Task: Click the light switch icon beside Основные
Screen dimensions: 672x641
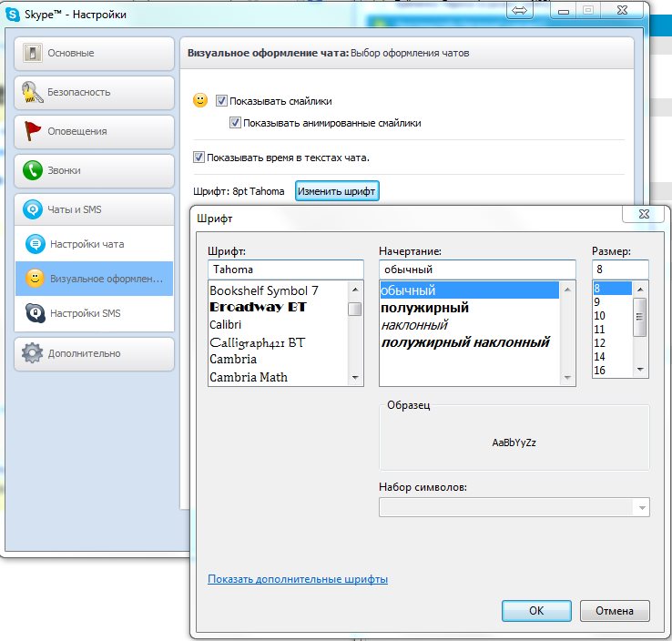Action: click(33, 53)
